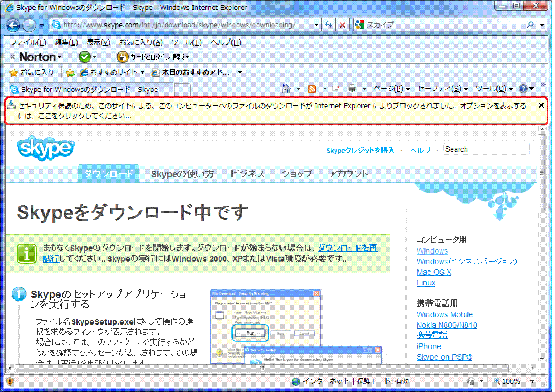The image size is (555, 392).
Task: Click the Norton padlock identity icon
Action: pos(122,57)
